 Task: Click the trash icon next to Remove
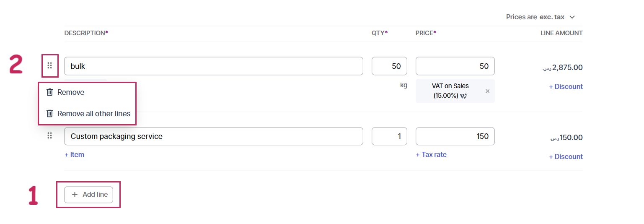pos(49,92)
